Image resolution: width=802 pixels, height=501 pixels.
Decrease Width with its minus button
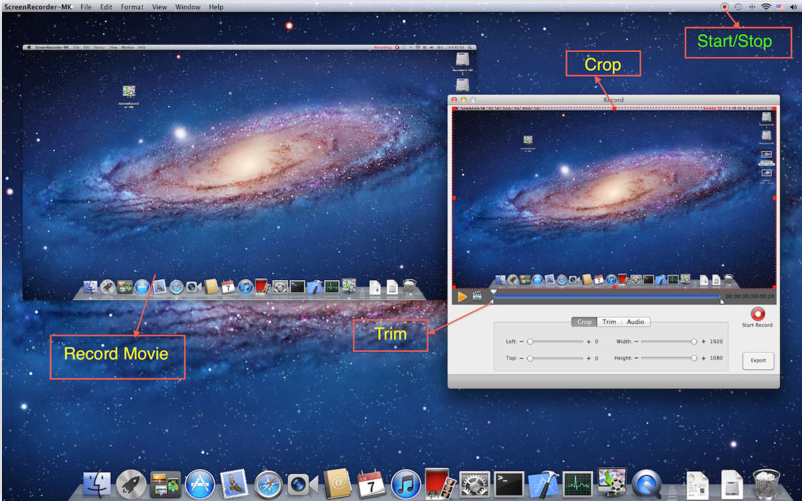[636, 341]
